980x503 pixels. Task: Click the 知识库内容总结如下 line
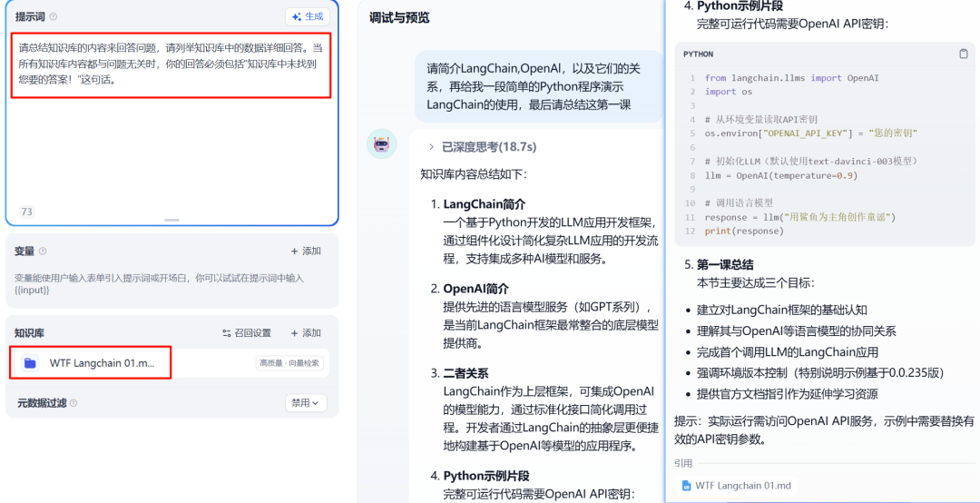pos(474,173)
